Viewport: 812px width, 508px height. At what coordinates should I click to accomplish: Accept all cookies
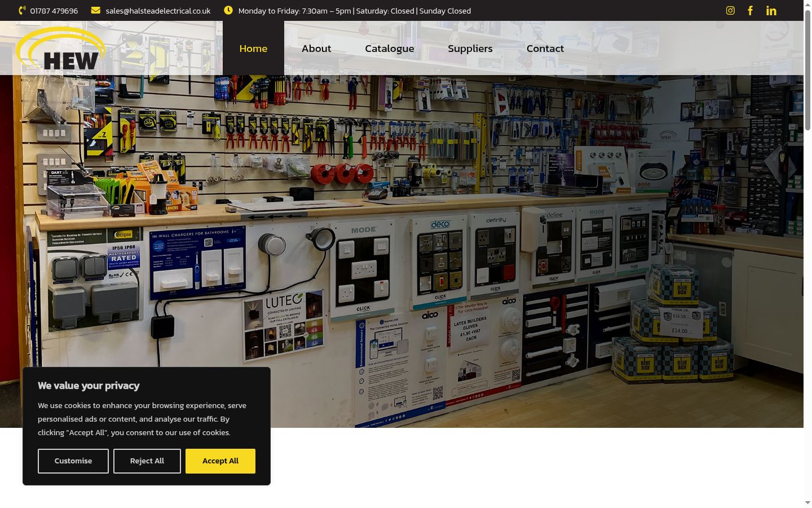pos(220,461)
